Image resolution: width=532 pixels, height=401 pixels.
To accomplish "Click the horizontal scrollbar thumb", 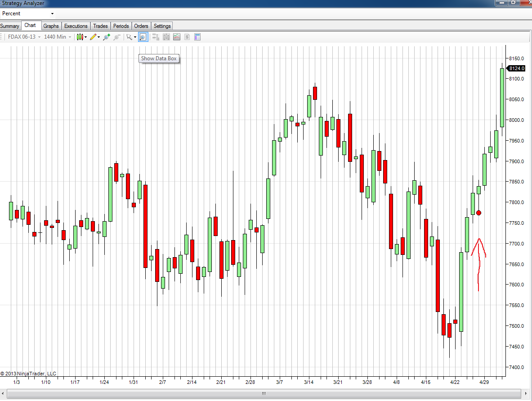I will point(264,393).
